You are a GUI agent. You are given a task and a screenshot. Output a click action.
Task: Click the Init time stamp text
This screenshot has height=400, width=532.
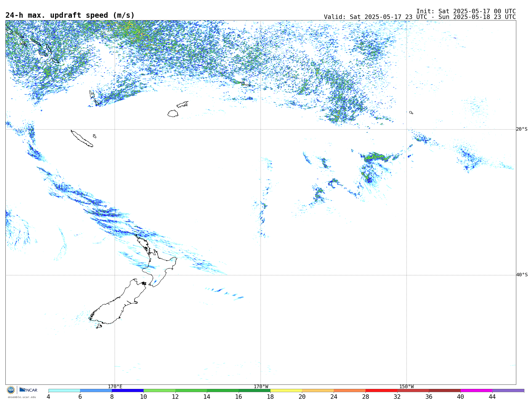tap(466, 11)
